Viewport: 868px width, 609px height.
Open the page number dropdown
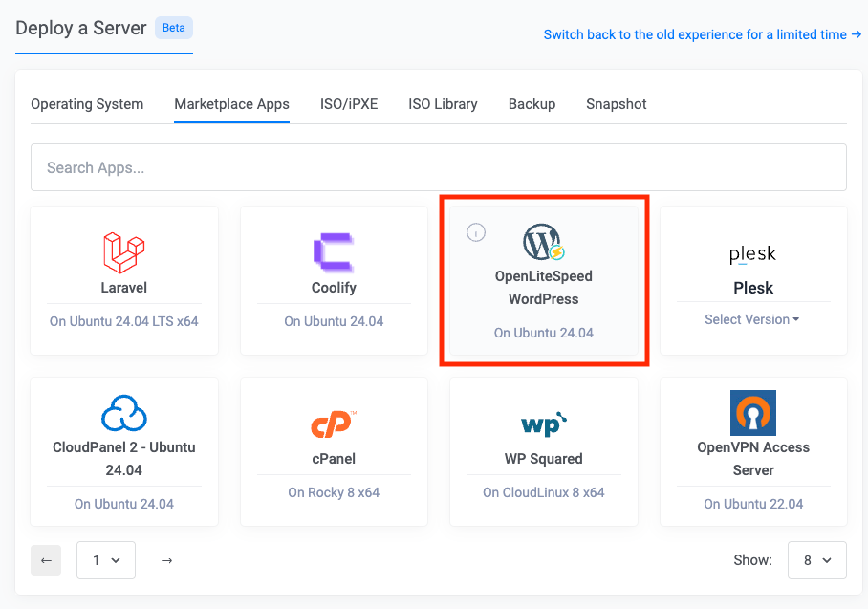(x=106, y=560)
